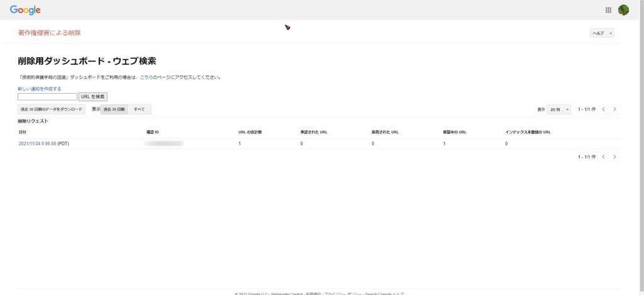Screen dimensions: 644x295
Task: Open the 25 列 rows-per-page dropdown
Action: coord(558,109)
